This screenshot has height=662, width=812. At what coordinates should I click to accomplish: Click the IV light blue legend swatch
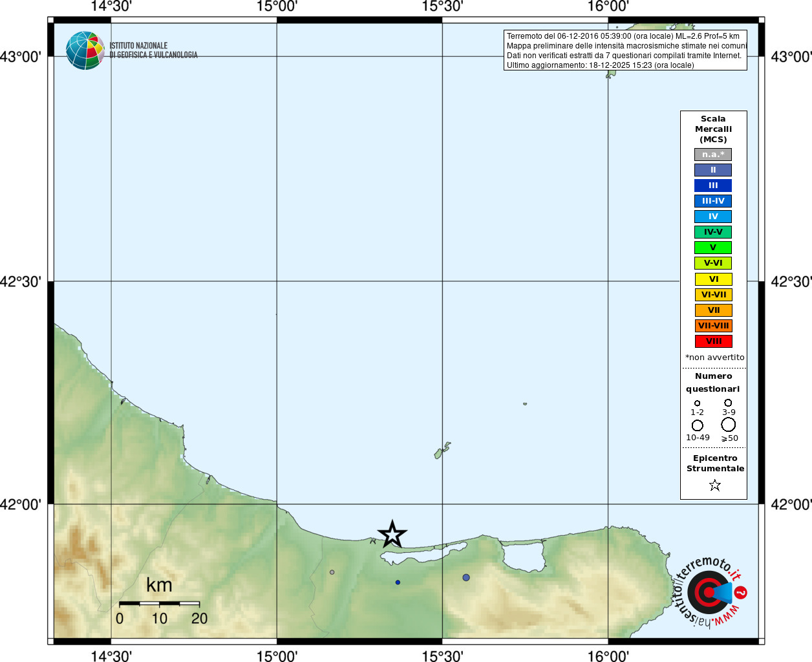tap(713, 217)
